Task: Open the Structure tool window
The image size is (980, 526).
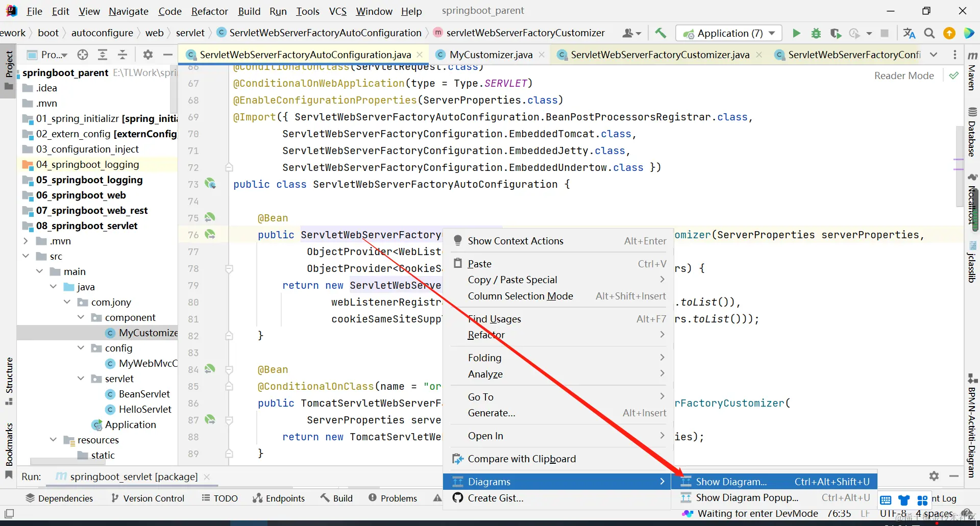Action: (x=9, y=381)
